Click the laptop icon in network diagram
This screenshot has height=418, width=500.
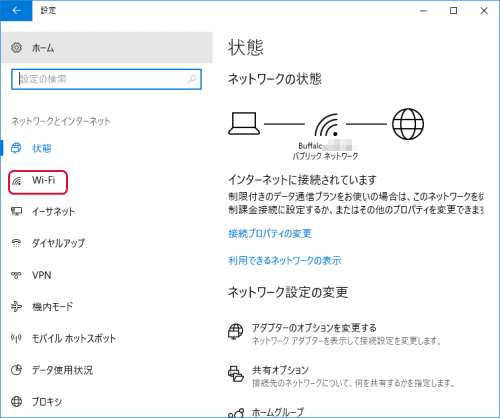244,123
